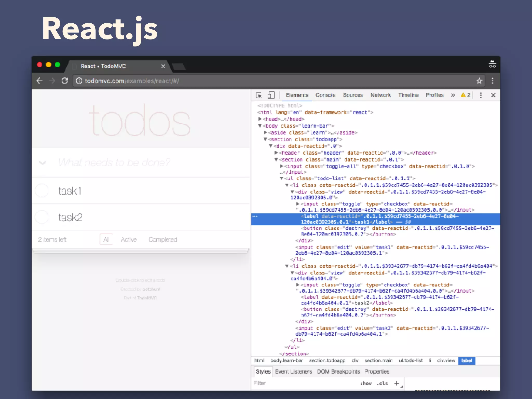Open the Properties subtab
This screenshot has width=532, height=399.
(x=377, y=372)
